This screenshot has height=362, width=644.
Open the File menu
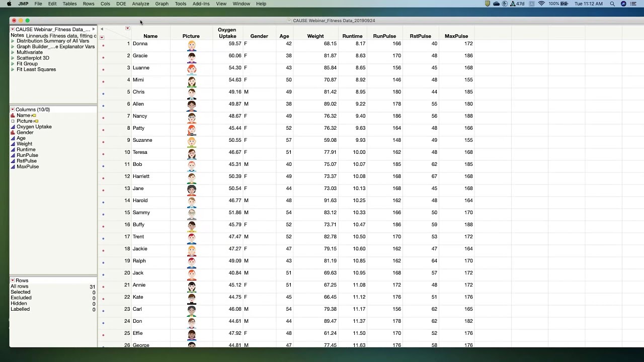pyautogui.click(x=38, y=4)
